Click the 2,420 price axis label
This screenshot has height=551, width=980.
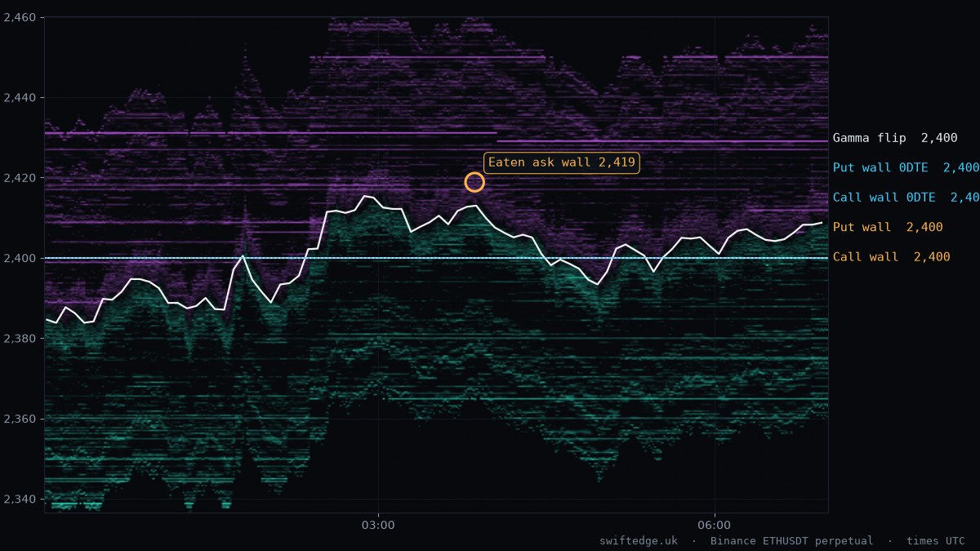(x=20, y=178)
